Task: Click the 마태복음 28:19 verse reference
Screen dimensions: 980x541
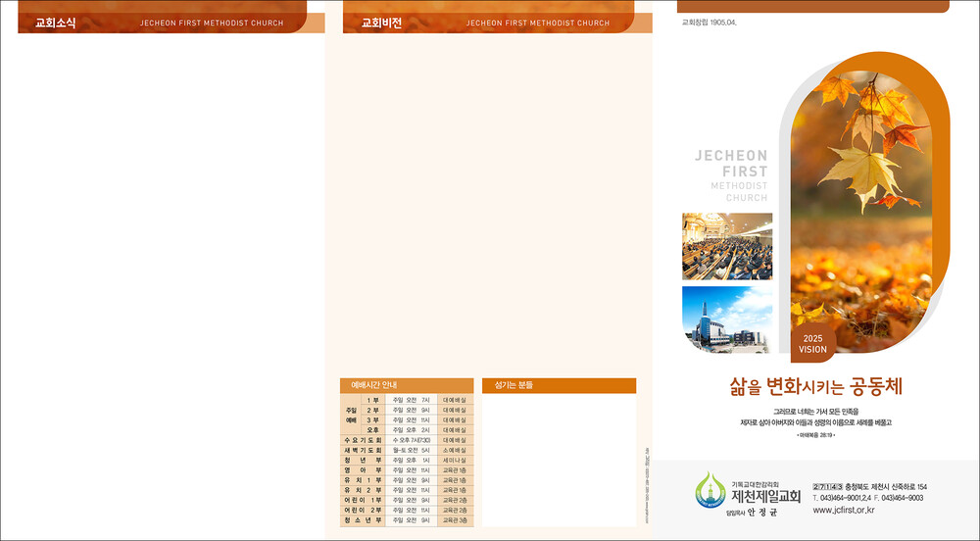Action: click(815, 432)
